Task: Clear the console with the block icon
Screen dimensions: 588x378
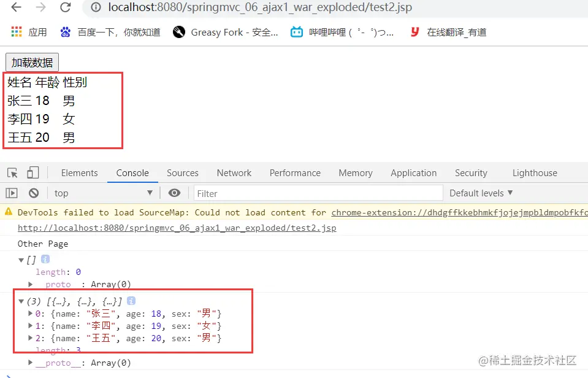Action: [x=34, y=193]
